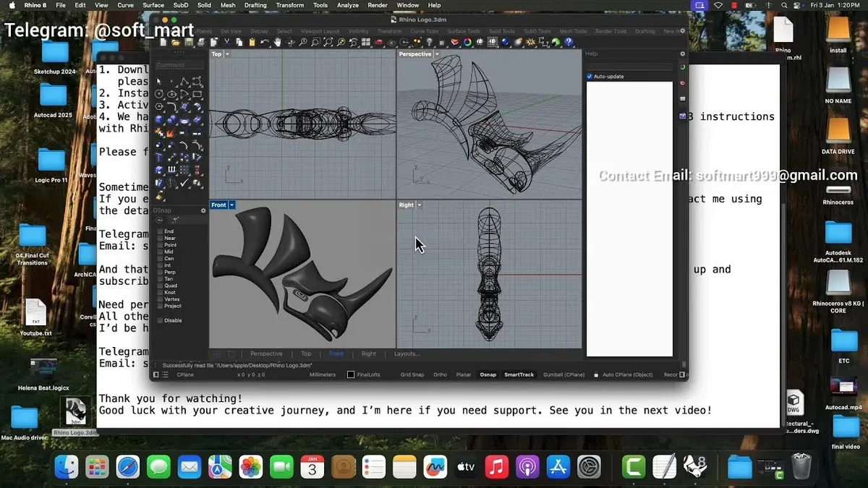Viewport: 868px width, 488px height.
Task: Click the Help panel search field
Action: [629, 66]
